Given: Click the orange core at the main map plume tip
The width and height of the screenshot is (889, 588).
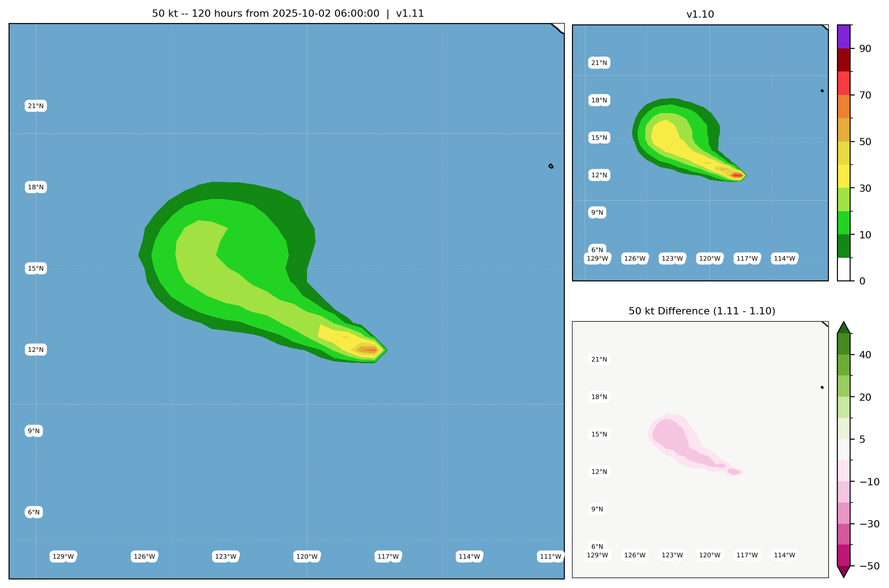Looking at the screenshot, I should [371, 350].
